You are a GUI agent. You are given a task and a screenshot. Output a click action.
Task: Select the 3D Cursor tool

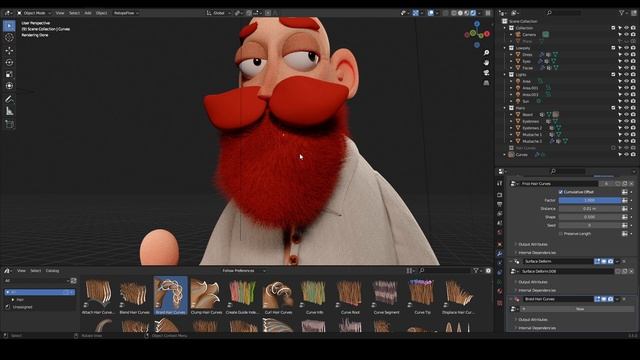[x=9, y=38]
